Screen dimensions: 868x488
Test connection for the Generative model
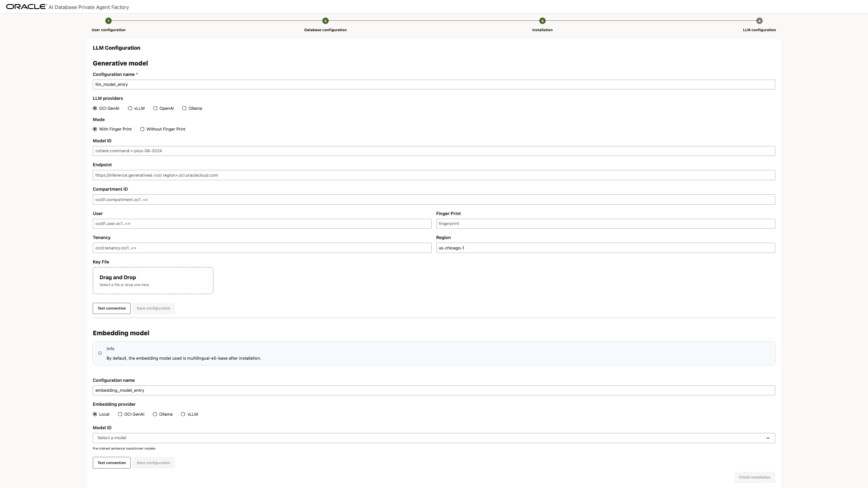(x=112, y=309)
